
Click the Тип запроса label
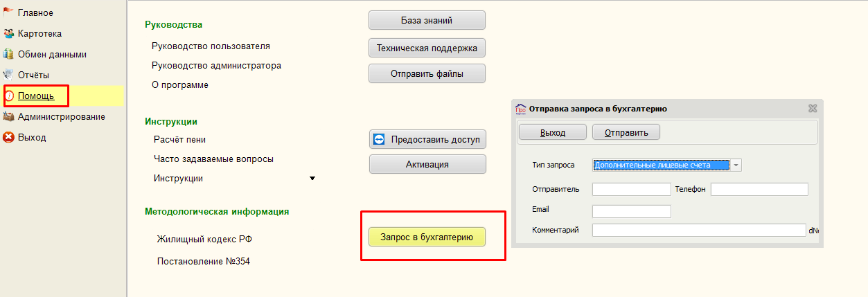tap(553, 165)
